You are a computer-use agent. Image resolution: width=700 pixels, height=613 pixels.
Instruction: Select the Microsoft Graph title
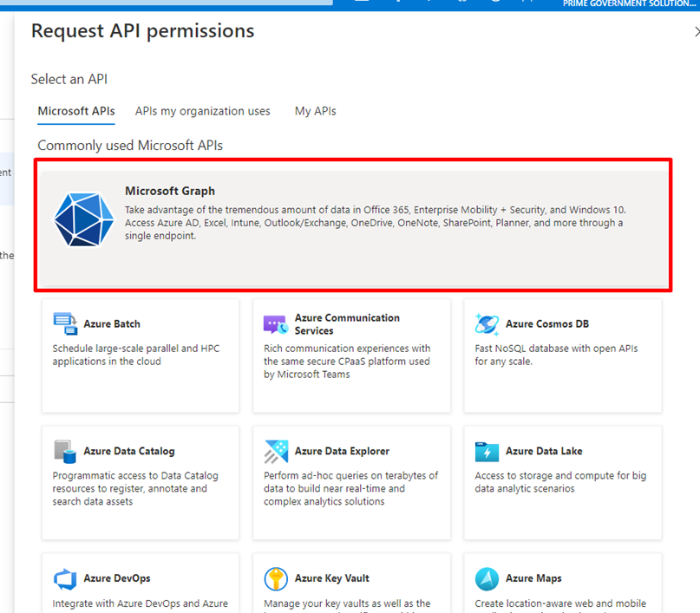[x=170, y=191]
